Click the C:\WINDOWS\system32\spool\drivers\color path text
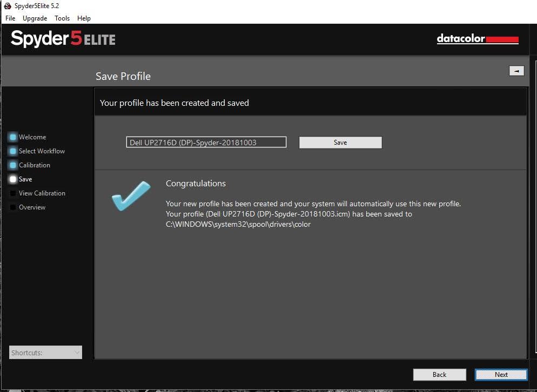This screenshot has width=537, height=392. click(x=238, y=225)
